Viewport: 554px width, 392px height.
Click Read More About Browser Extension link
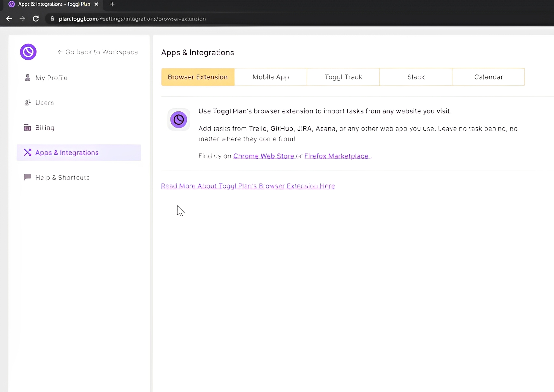(248, 186)
